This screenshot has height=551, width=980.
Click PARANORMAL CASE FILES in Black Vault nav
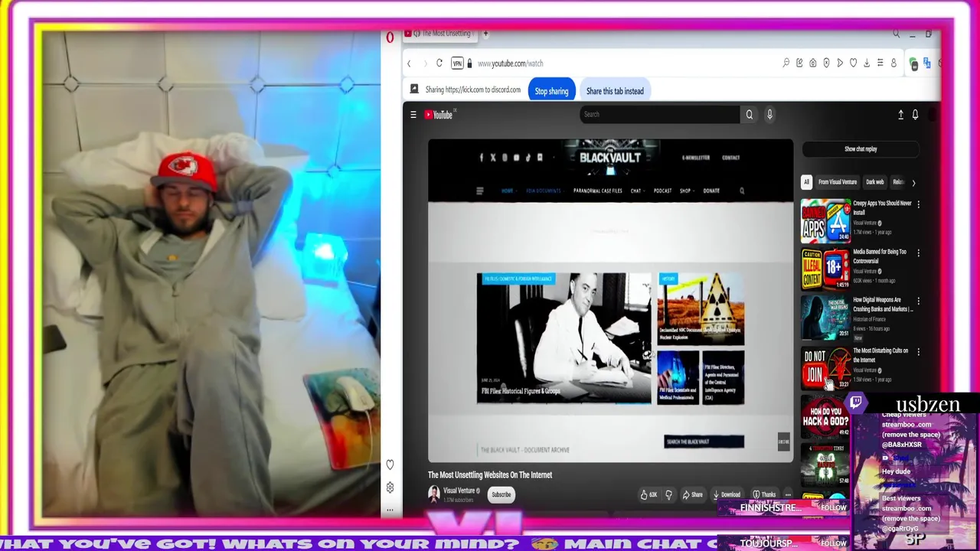pos(597,191)
